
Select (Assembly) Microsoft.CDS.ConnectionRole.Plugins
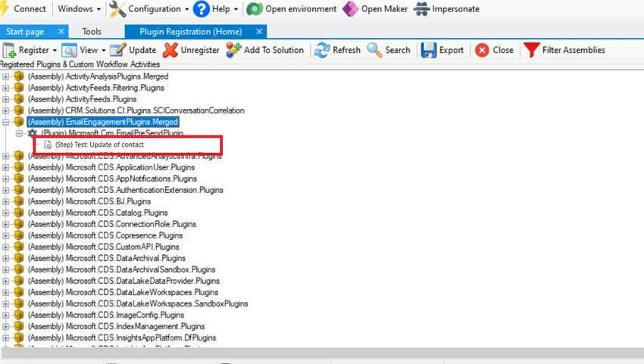(111, 224)
